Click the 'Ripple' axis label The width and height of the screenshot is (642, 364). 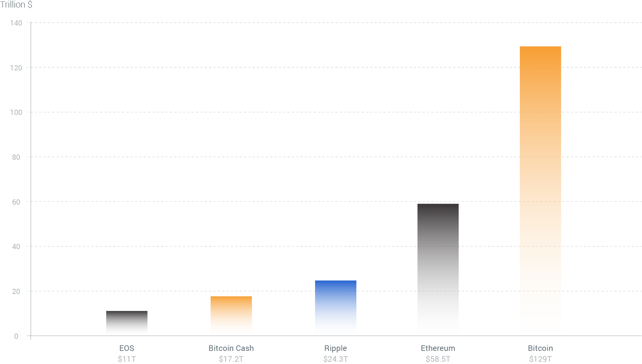pos(336,348)
